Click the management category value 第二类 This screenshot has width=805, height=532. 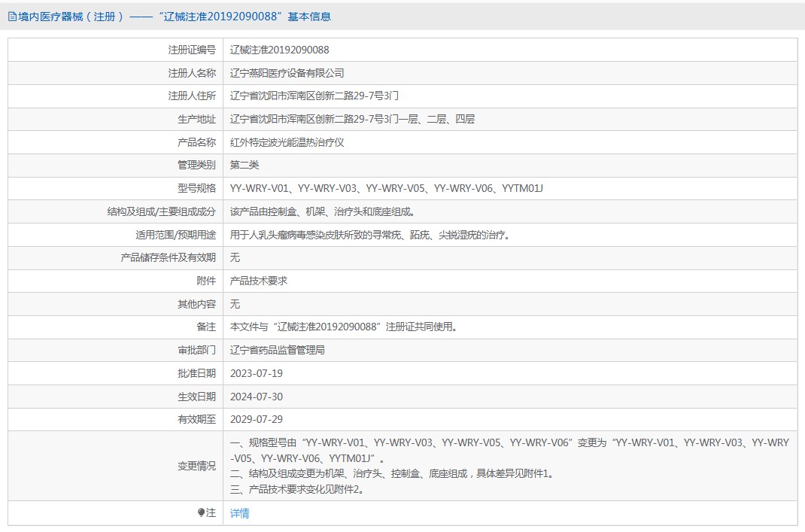(x=245, y=165)
